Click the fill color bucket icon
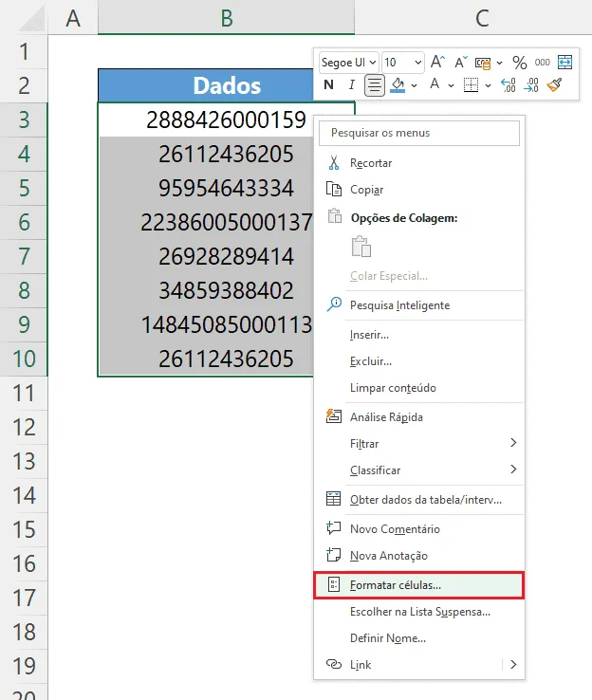The image size is (592, 700). point(398,84)
